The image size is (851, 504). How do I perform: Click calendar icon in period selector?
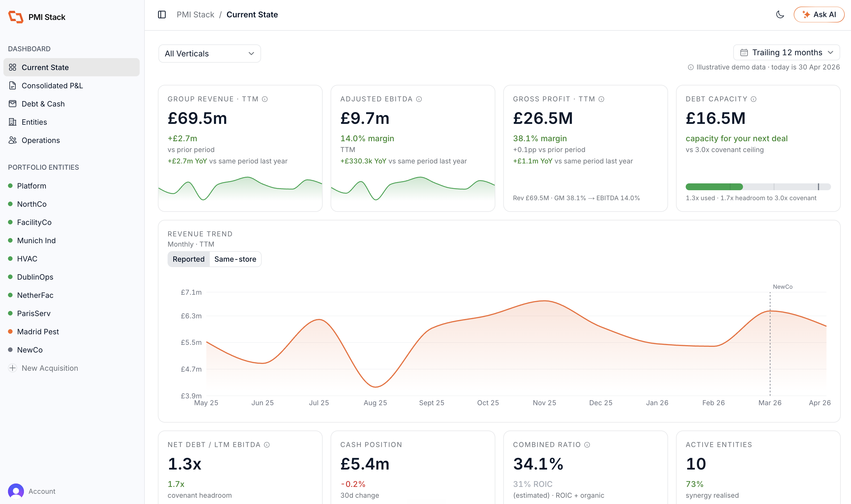coord(744,52)
